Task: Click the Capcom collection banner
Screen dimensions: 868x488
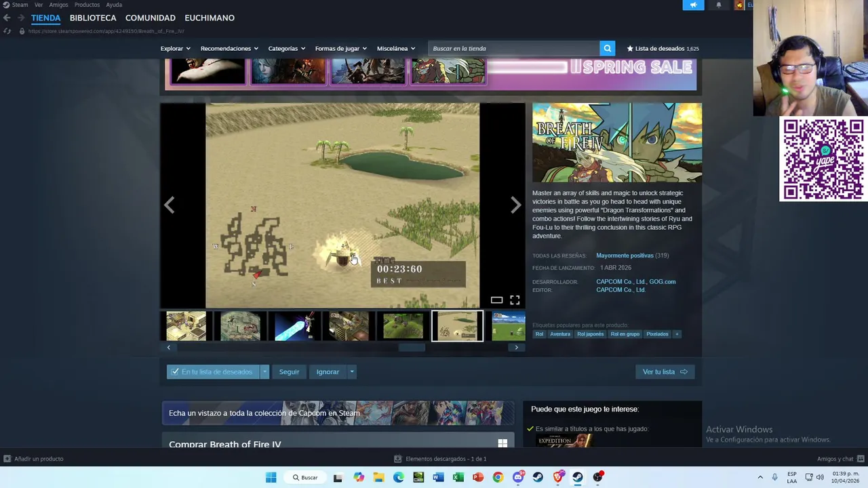Action: tap(337, 413)
